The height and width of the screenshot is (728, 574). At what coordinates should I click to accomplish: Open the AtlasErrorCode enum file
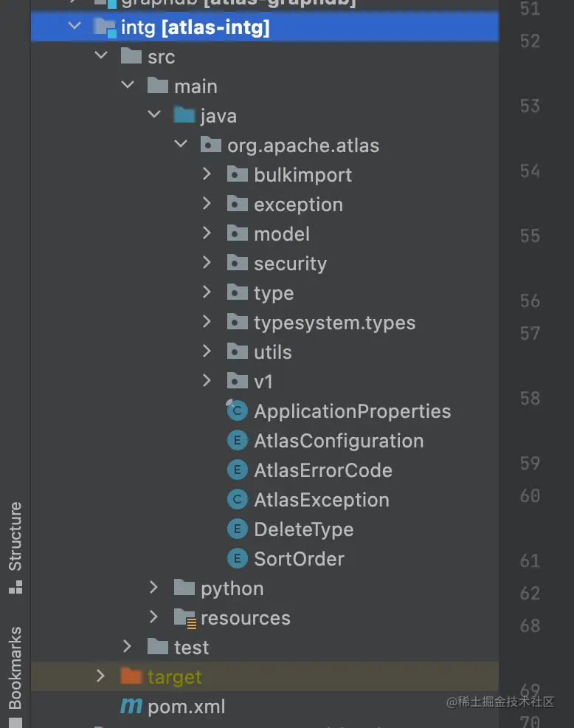323,470
